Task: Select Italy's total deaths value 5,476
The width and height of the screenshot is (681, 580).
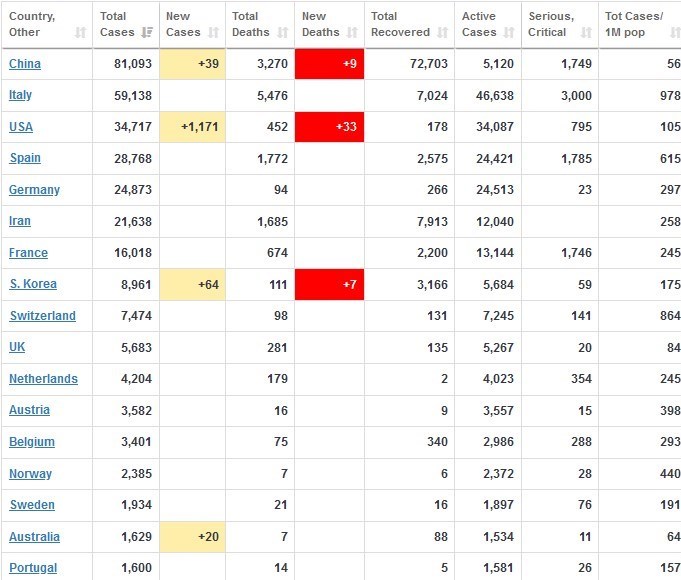Action: tap(272, 96)
